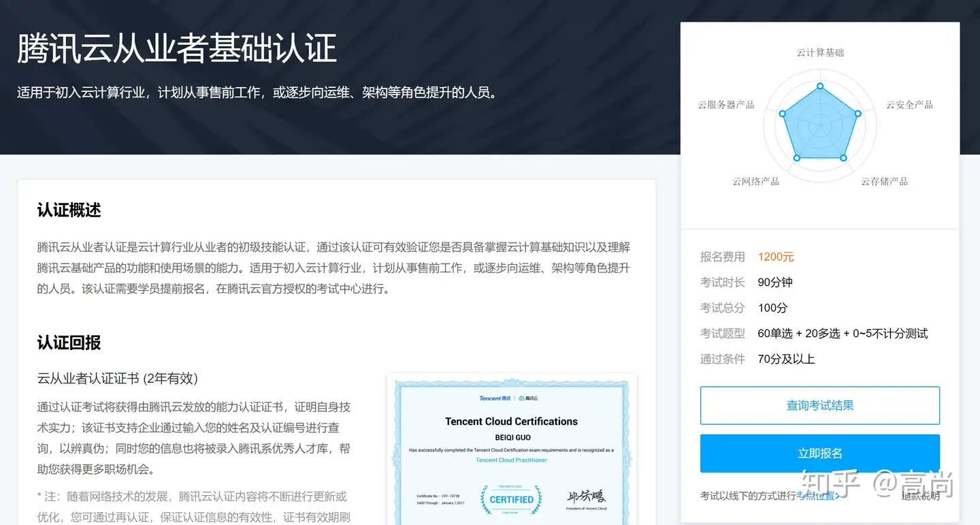The image size is (980, 525).
Task: Click the paragraph beginning 腾讯云从业者认证是云计算行业
Action: coord(333,268)
